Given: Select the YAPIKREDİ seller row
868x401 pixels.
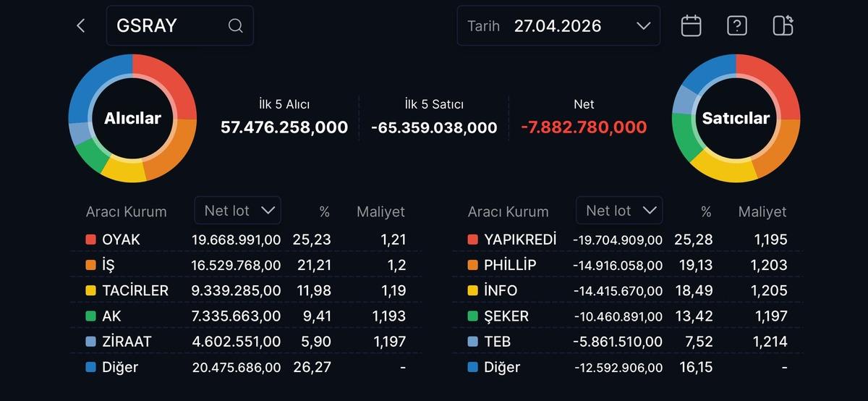Looking at the screenshot, I should tap(627, 240).
